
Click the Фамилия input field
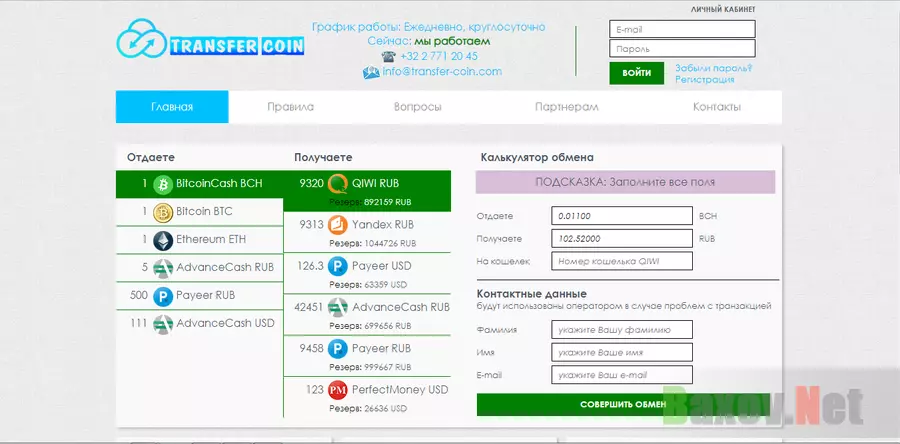(622, 330)
